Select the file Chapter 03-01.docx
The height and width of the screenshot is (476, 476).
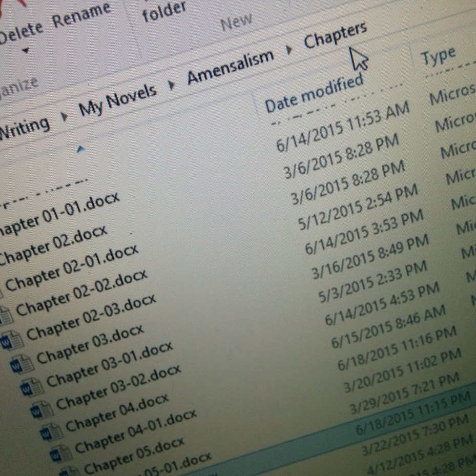[x=109, y=364]
